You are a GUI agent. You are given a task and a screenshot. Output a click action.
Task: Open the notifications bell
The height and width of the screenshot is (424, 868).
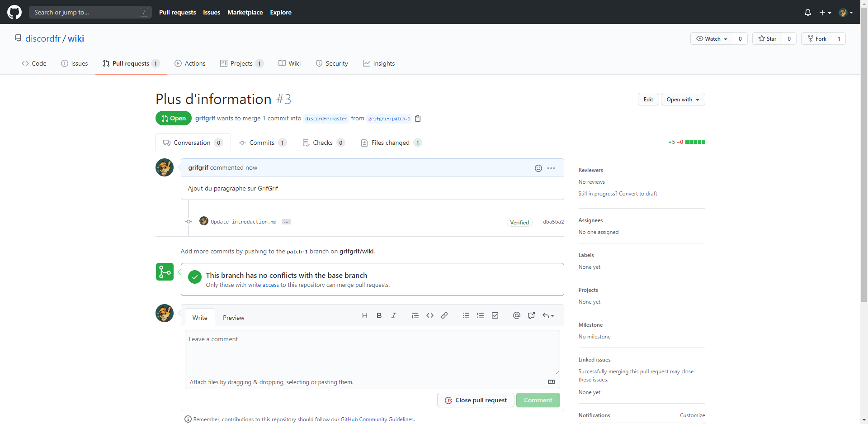[808, 13]
